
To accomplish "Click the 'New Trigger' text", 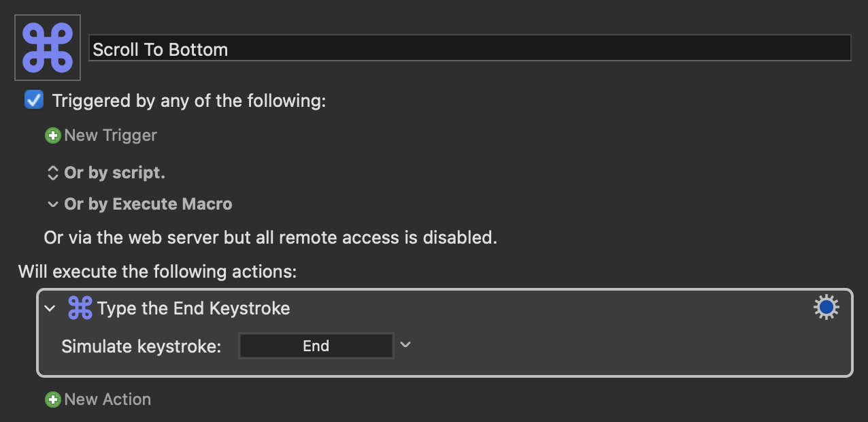I will coord(110,135).
